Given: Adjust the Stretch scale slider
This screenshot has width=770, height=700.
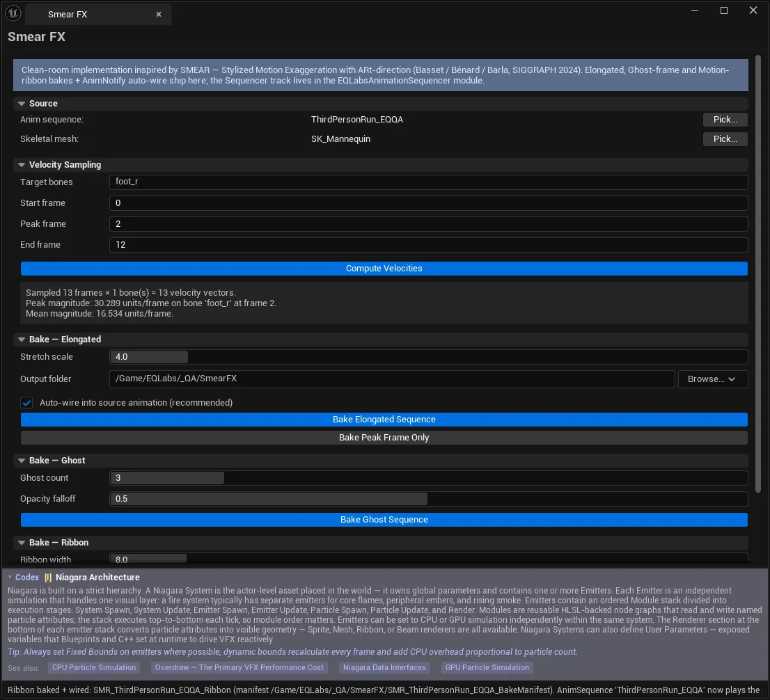Looking at the screenshot, I should (x=428, y=357).
